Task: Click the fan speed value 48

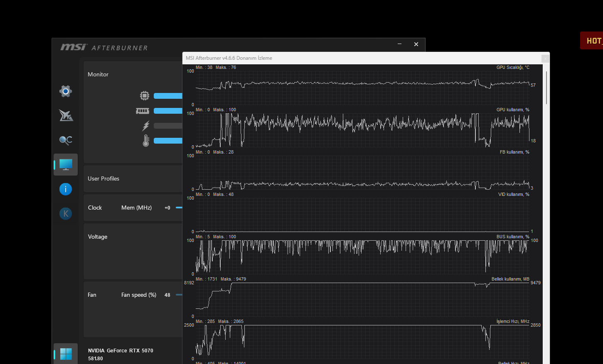Action: click(x=167, y=295)
